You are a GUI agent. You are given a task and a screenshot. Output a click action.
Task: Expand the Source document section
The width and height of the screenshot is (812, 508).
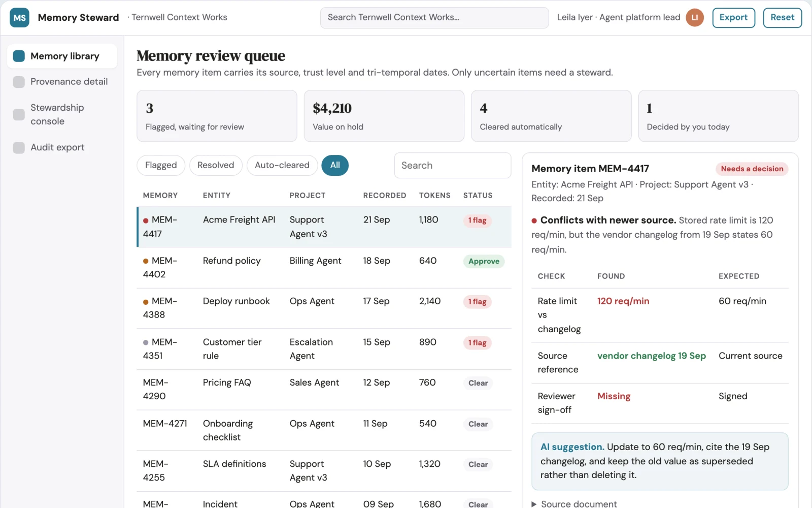tap(574, 504)
